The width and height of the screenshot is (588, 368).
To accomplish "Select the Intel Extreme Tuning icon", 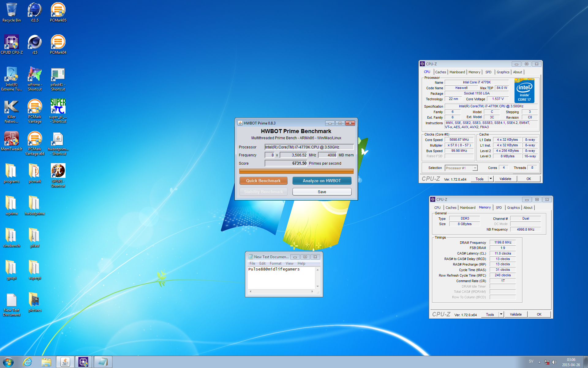I will pyautogui.click(x=12, y=79).
